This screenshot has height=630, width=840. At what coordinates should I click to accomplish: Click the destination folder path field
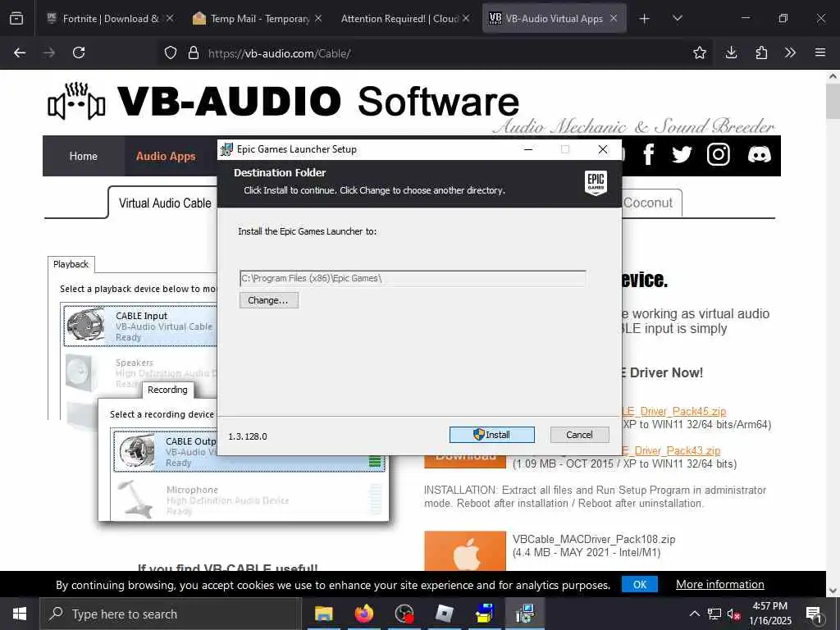(413, 278)
